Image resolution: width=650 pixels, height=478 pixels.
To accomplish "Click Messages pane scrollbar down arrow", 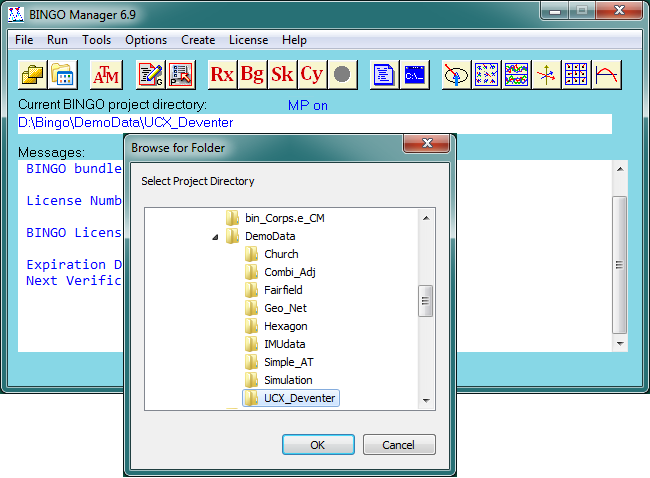I will tap(620, 343).
